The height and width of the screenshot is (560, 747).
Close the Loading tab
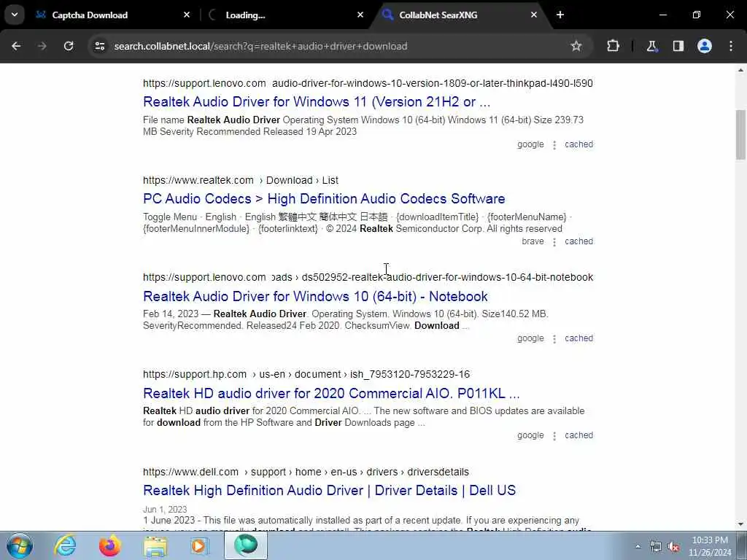[360, 15]
